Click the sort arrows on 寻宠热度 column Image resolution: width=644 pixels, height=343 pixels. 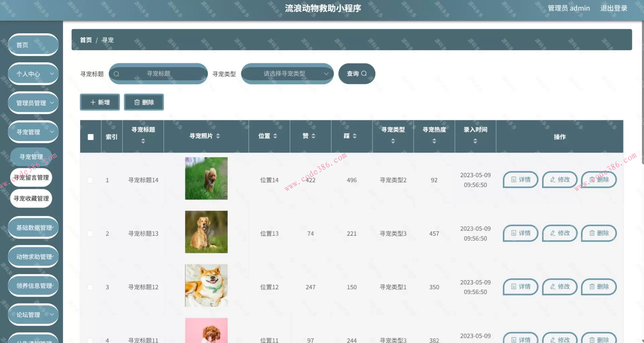click(x=434, y=141)
